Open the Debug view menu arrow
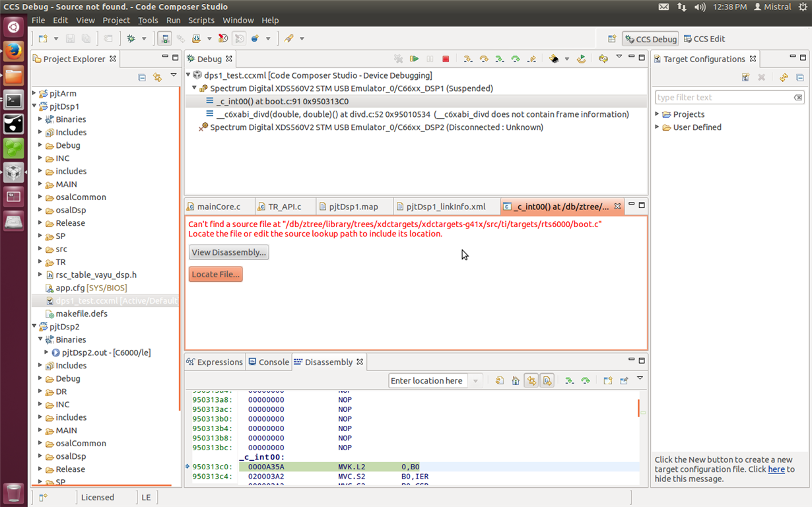812x507 pixels. click(x=619, y=57)
